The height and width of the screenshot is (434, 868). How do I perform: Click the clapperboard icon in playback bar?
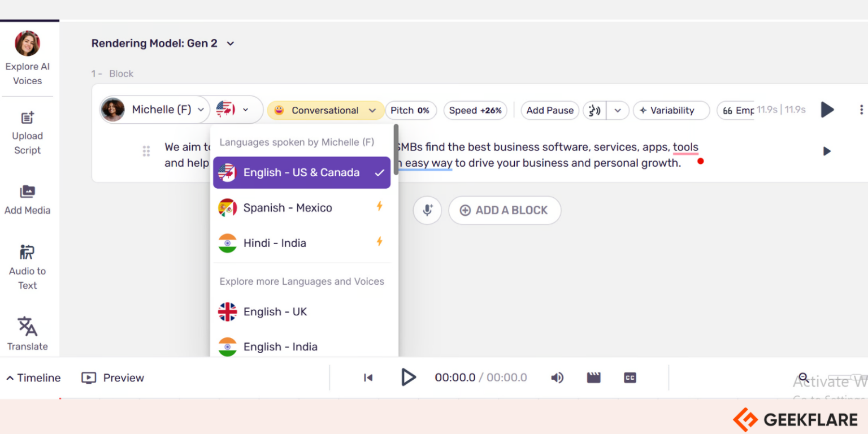[x=593, y=378]
